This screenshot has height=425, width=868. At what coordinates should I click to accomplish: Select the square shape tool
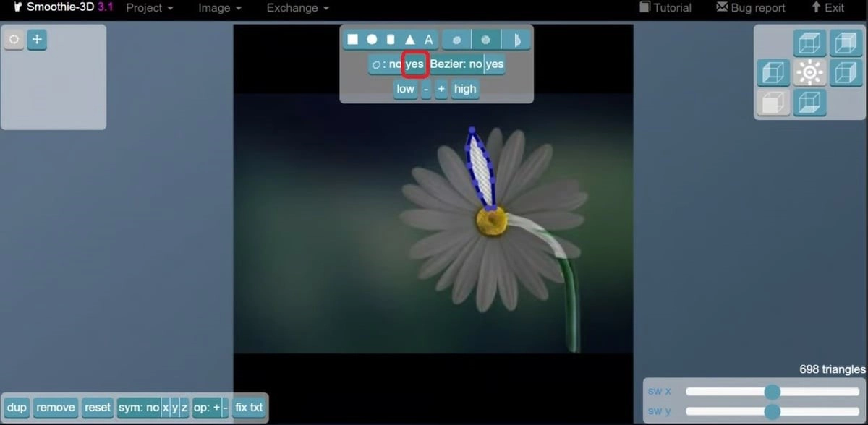(x=352, y=40)
